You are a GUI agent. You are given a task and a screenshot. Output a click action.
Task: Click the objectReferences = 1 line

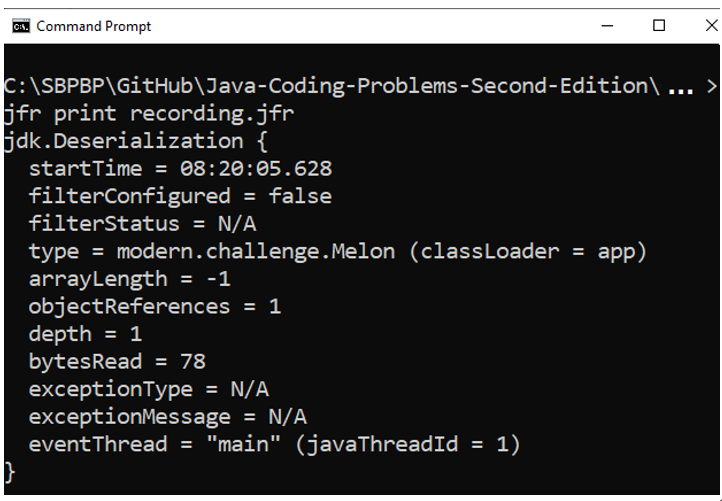[x=155, y=307]
